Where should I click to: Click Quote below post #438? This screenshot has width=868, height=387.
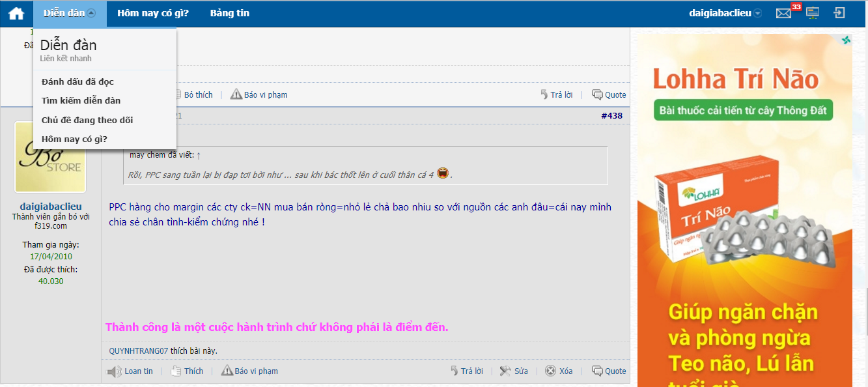pos(609,371)
